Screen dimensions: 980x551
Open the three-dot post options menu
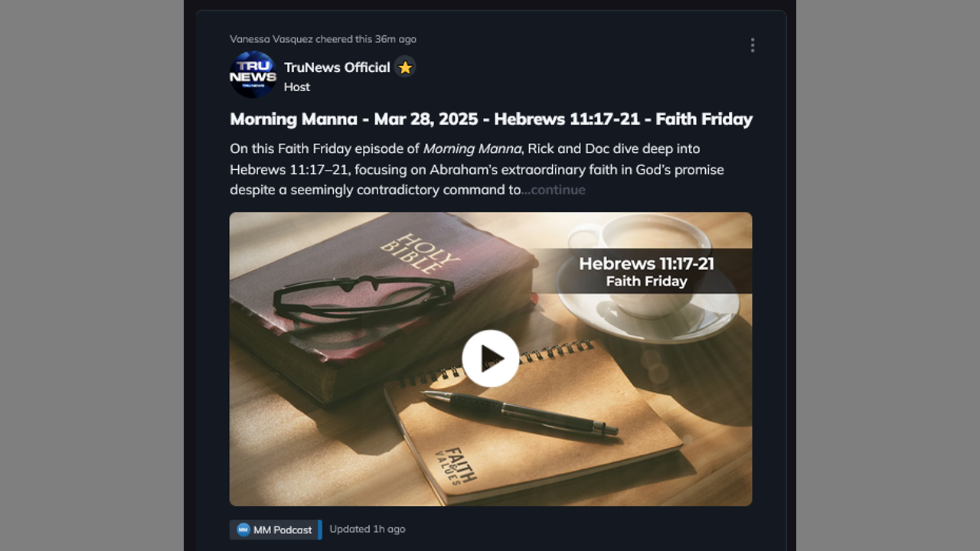[x=752, y=45]
